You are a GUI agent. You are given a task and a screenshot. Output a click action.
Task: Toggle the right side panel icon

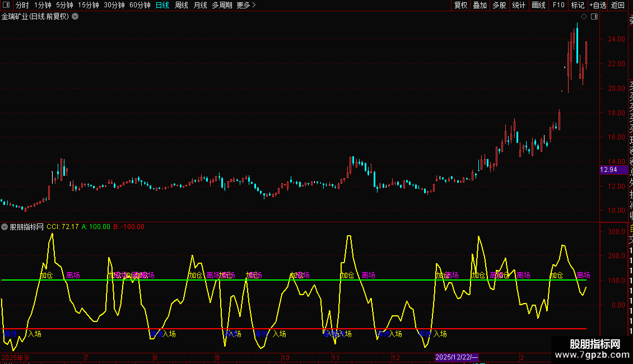point(594,17)
